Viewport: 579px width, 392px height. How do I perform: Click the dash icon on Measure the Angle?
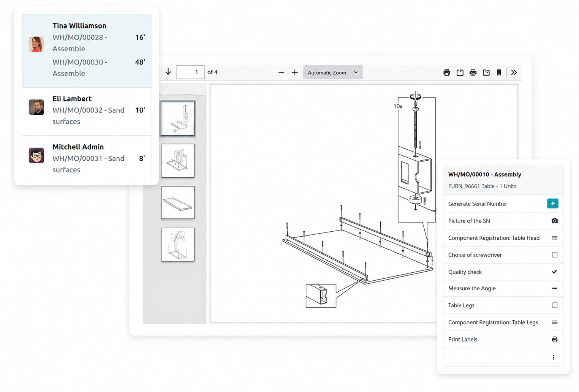point(555,288)
